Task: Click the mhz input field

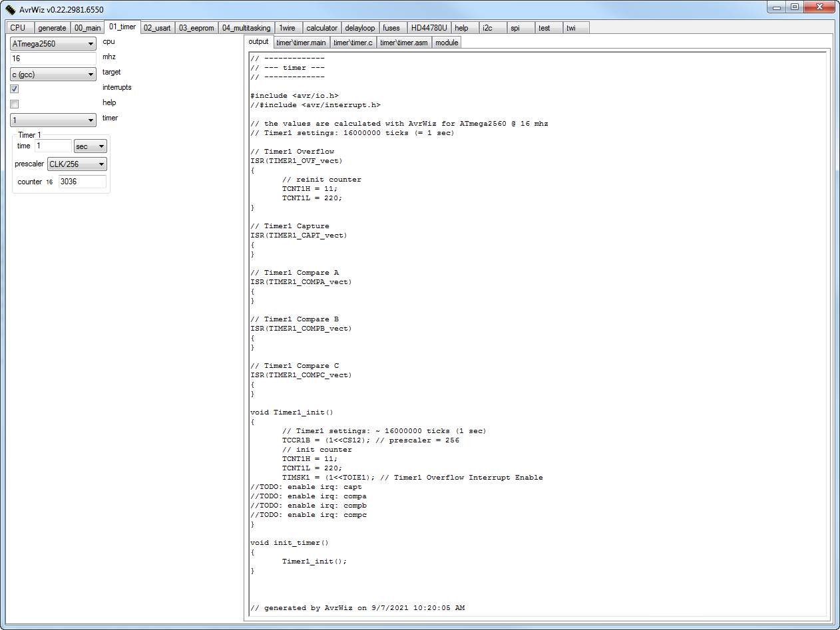Action: coord(53,59)
